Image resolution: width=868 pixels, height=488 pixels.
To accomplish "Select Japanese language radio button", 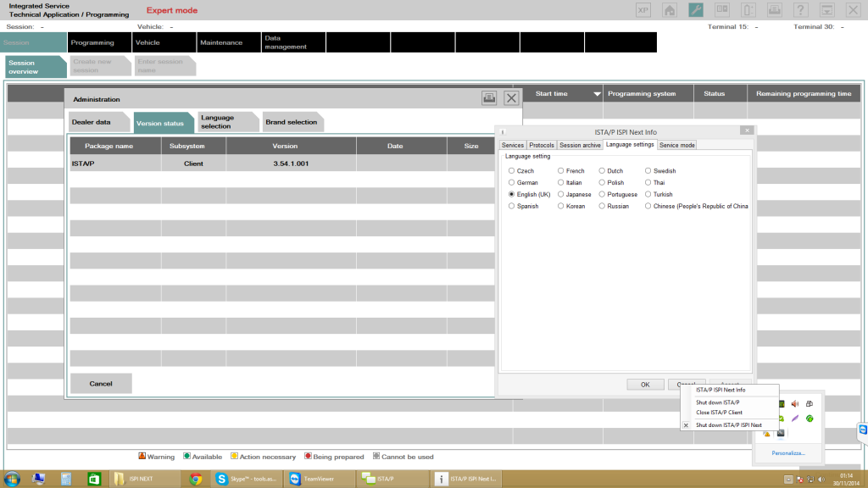I will point(561,194).
